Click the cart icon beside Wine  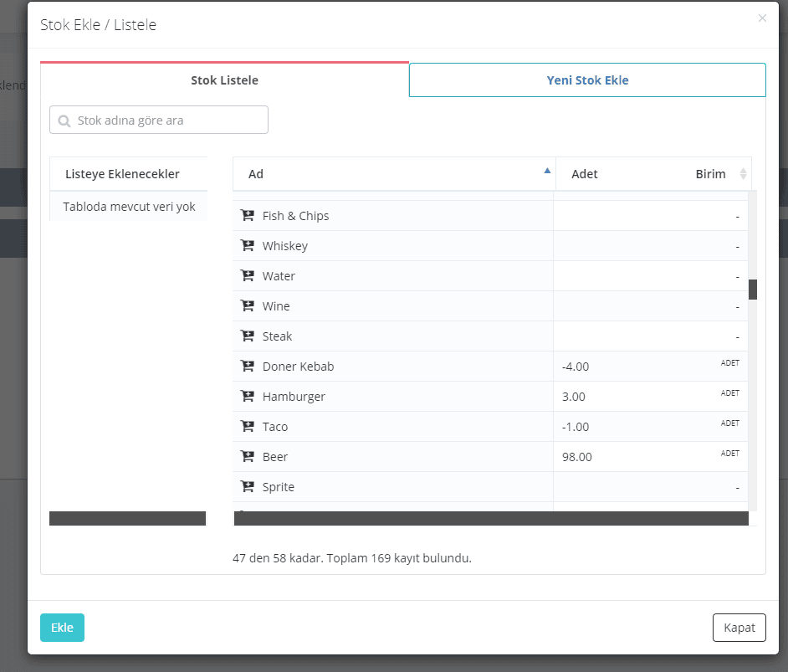click(248, 306)
